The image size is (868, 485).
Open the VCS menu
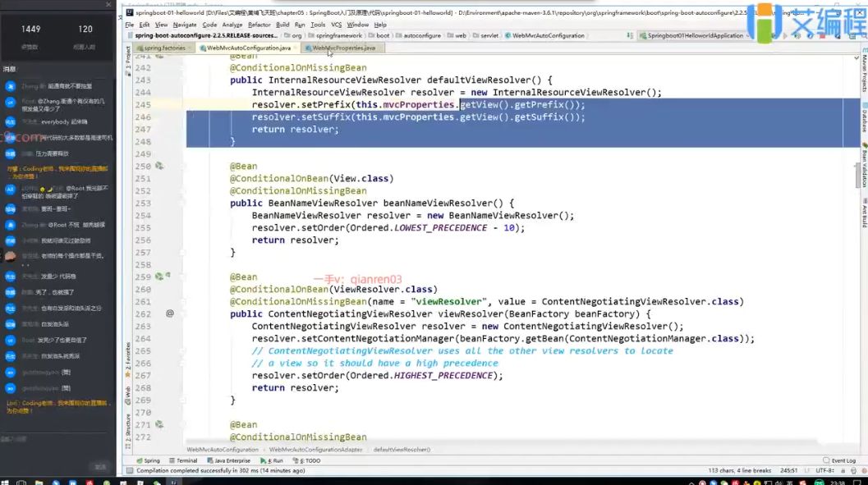point(336,25)
